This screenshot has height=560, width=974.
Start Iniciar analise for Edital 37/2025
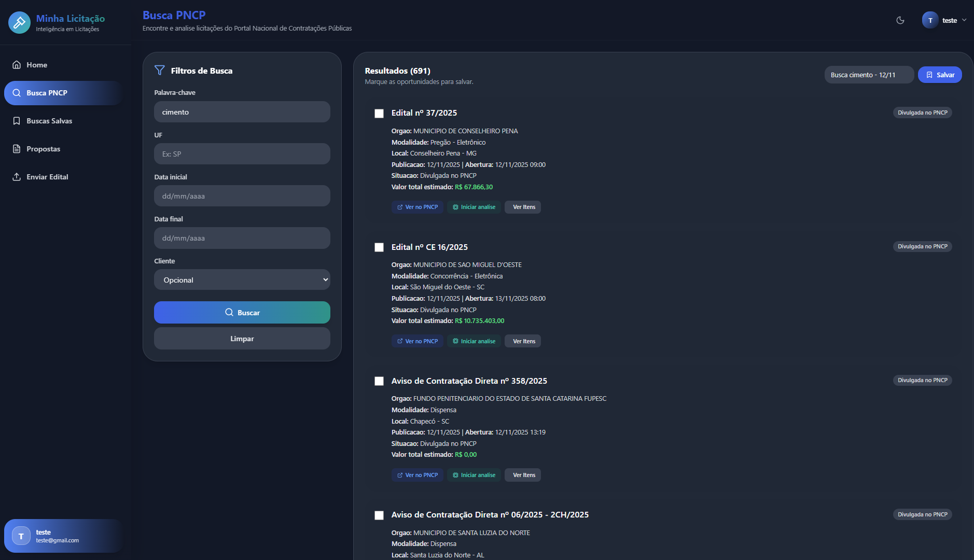point(474,207)
